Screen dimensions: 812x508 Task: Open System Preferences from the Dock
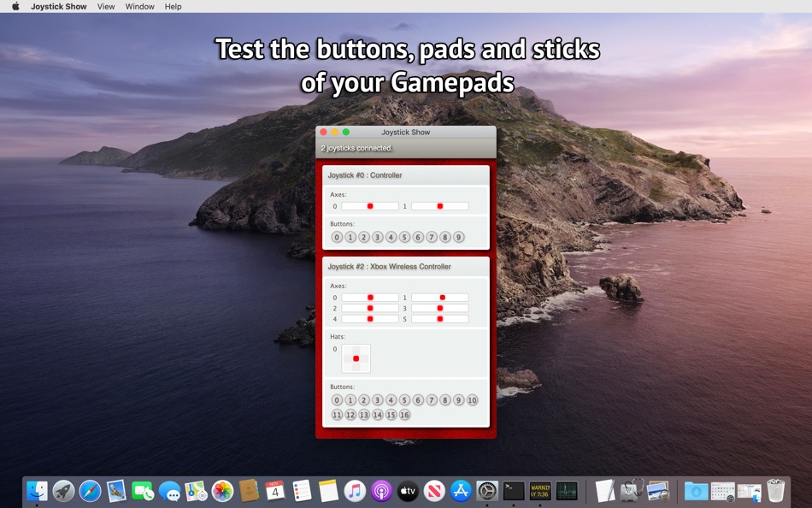[x=487, y=490]
